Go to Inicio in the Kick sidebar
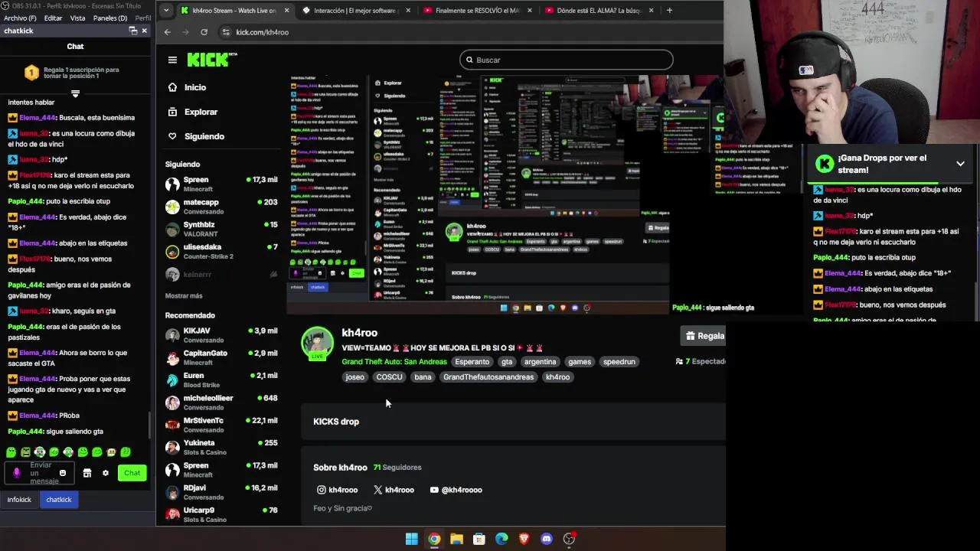 [187, 87]
